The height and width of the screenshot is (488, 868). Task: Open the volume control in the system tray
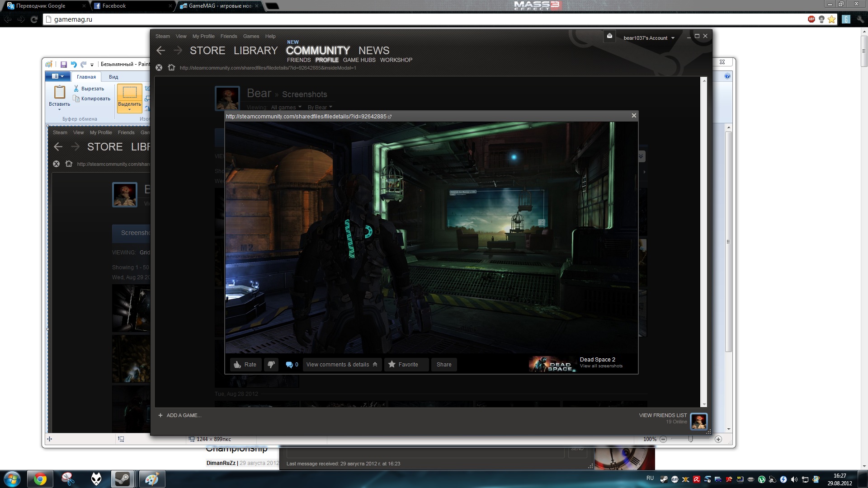794,479
